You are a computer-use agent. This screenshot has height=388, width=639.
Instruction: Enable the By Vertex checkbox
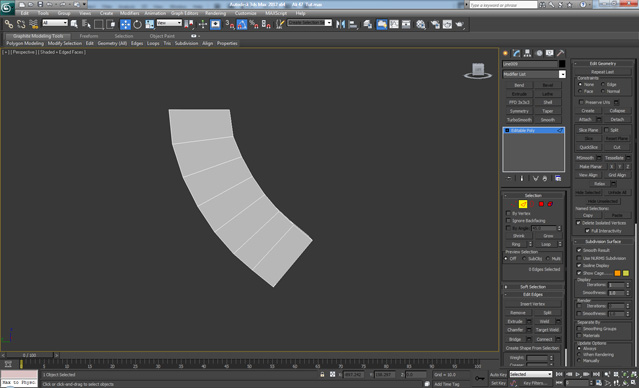508,214
